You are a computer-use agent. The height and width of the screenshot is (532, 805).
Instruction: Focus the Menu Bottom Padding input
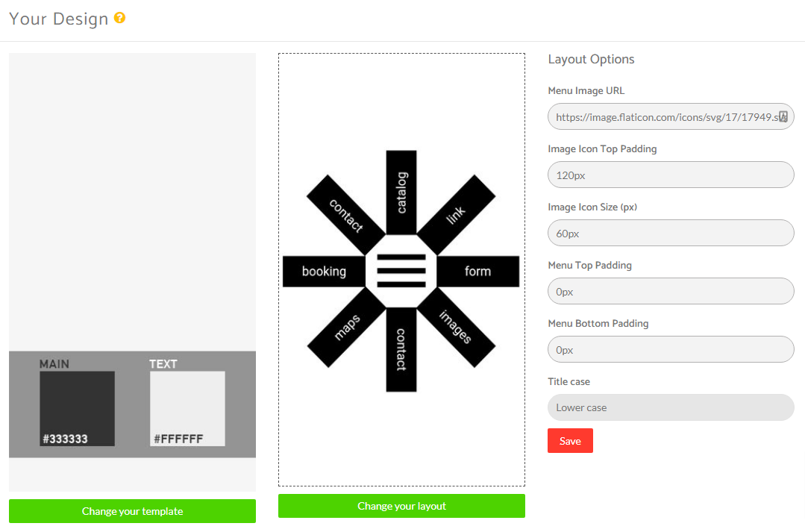[x=670, y=349]
